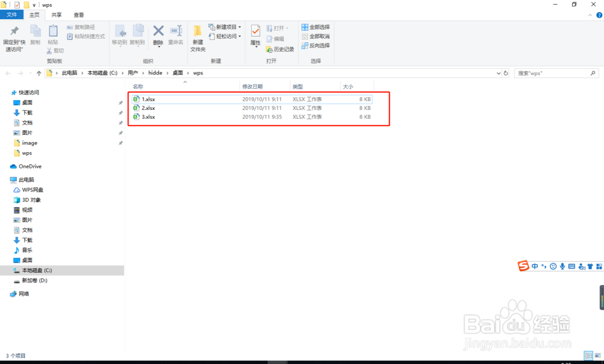This screenshot has height=364, width=604.
Task: Switch to the View ribbon tab
Action: click(x=79, y=15)
